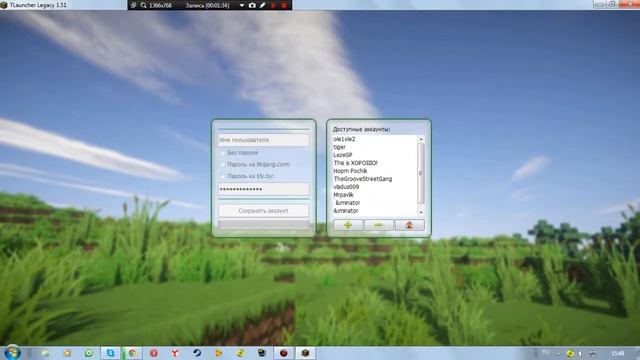Open Yandex browser from the taskbar
Viewport: 640px width, 360px height.
tap(175, 353)
